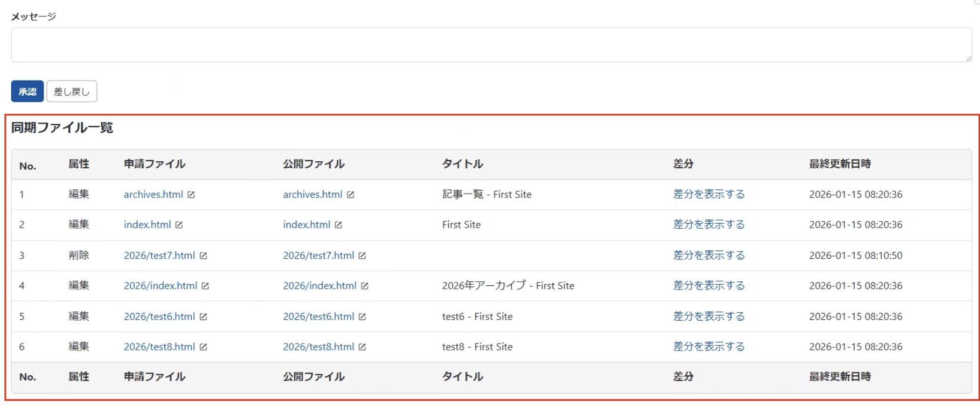Open external icon beside public 2026/index.html

[x=365, y=286]
